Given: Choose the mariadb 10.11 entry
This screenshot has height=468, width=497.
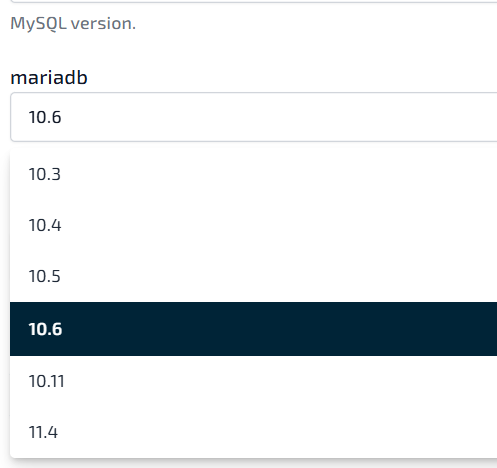Looking at the screenshot, I should click(x=254, y=381).
